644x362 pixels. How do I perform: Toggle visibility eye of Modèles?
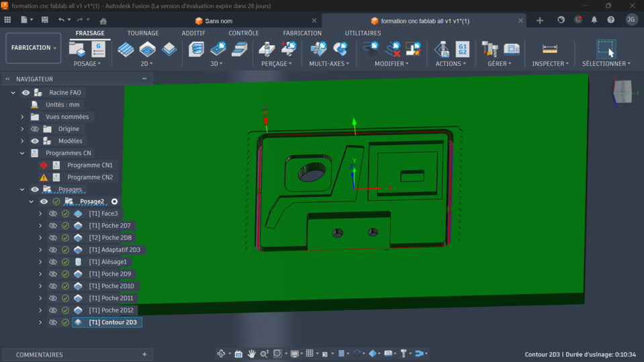35,141
